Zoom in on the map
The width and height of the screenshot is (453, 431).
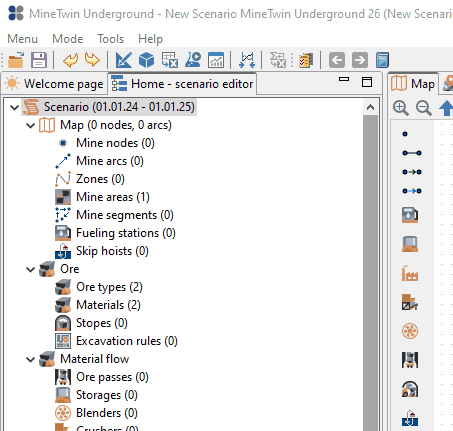tap(401, 108)
